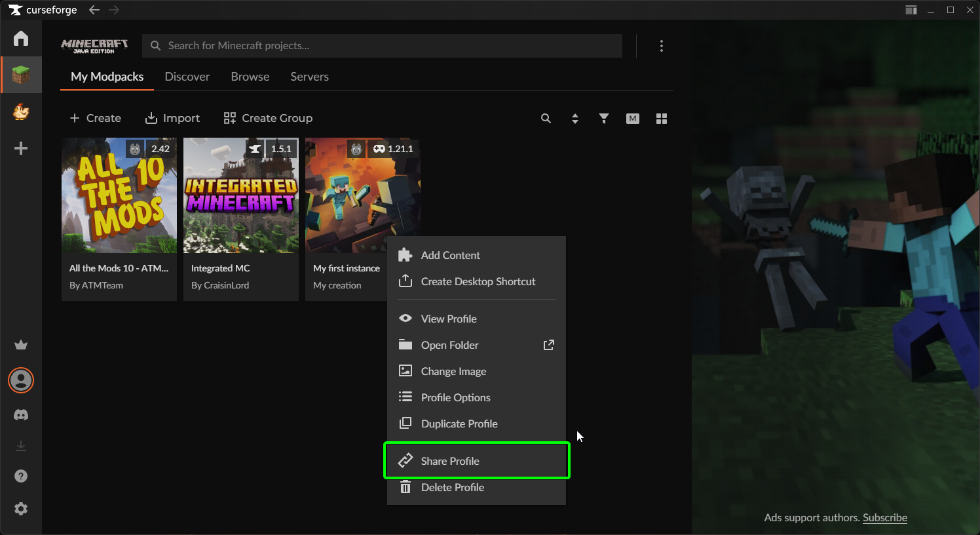This screenshot has width=980, height=535.
Task: Choose Share Profile from context menu
Action: click(476, 461)
